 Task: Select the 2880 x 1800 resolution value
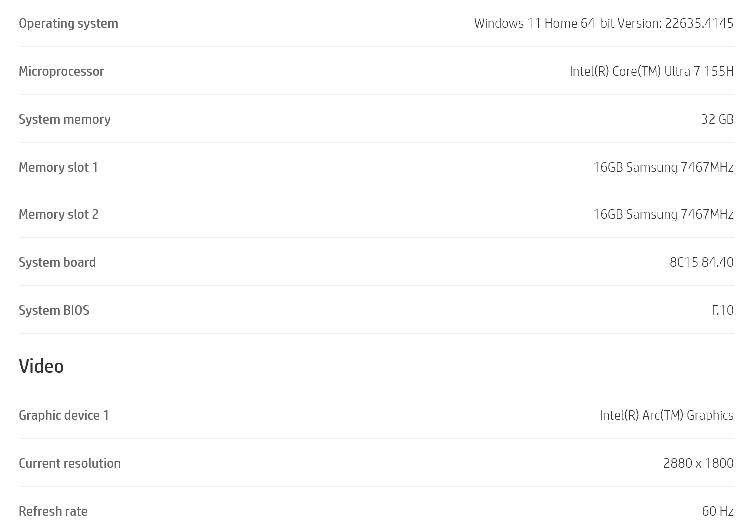click(x=698, y=464)
